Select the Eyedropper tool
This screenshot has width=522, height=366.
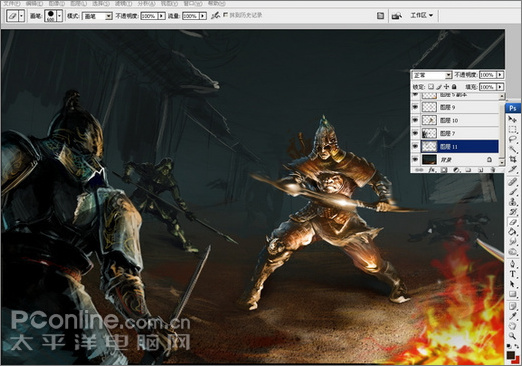(512, 316)
